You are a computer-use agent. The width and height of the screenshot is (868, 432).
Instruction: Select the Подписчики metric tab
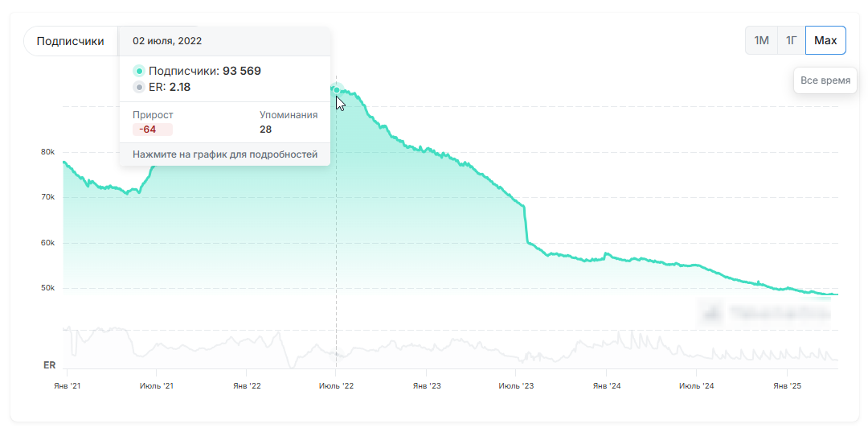[x=71, y=41]
